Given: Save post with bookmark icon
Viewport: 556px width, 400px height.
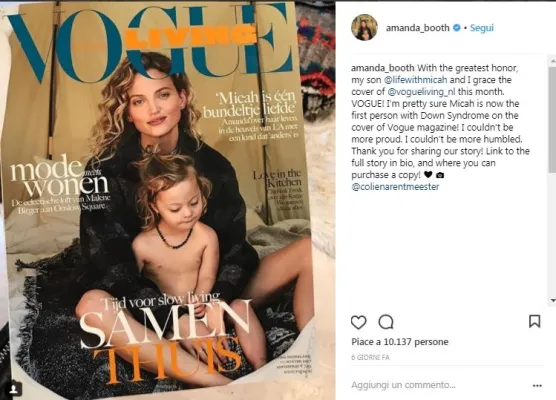Looking at the screenshot, I should click(535, 321).
